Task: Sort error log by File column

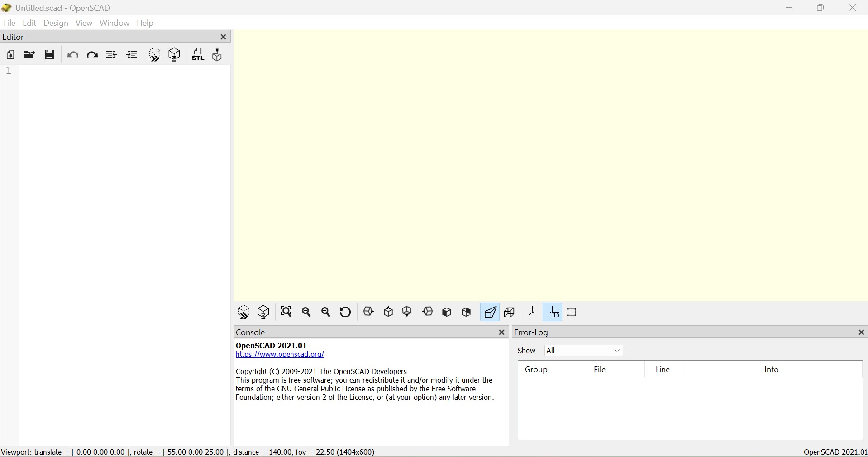Action: [600, 370]
